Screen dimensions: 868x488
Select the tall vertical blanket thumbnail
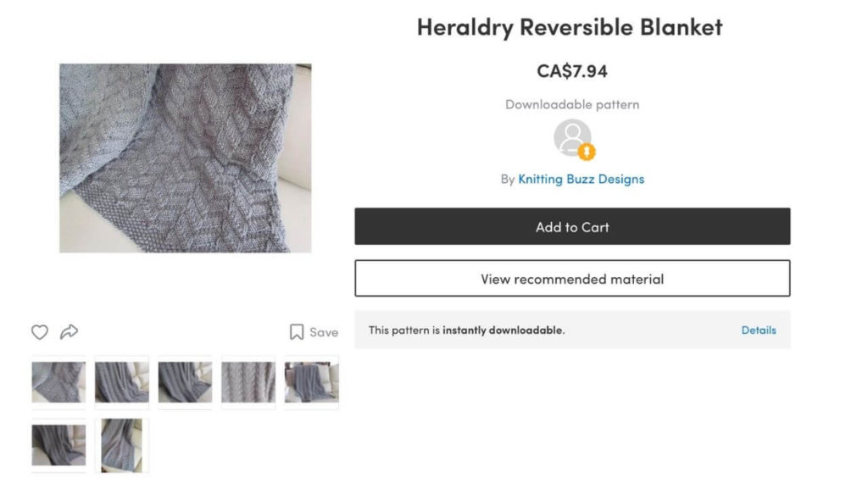[122, 446]
